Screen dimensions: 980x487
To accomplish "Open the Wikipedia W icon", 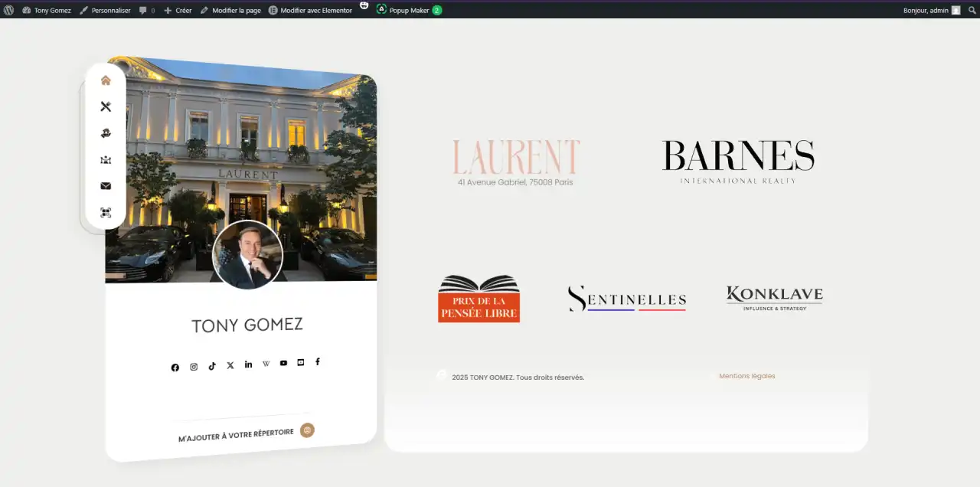I will pyautogui.click(x=266, y=364).
